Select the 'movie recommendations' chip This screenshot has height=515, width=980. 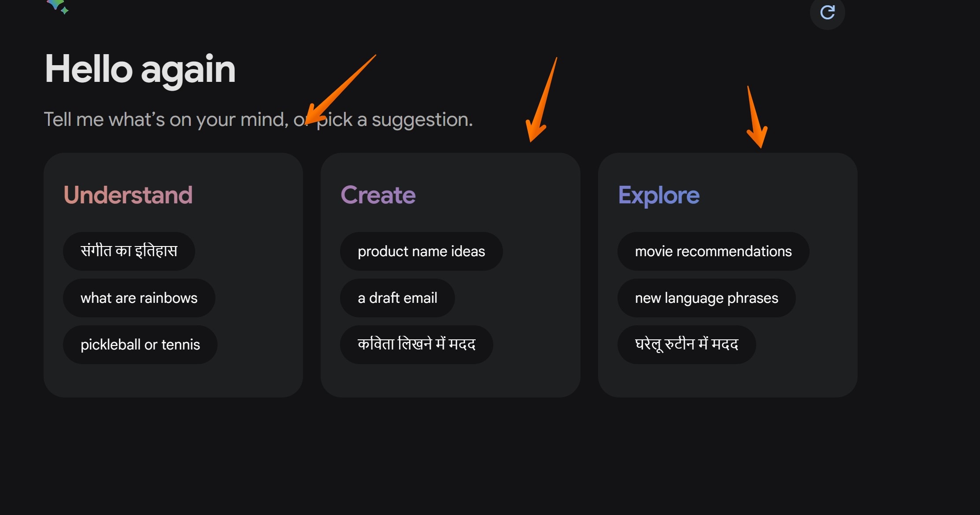713,251
